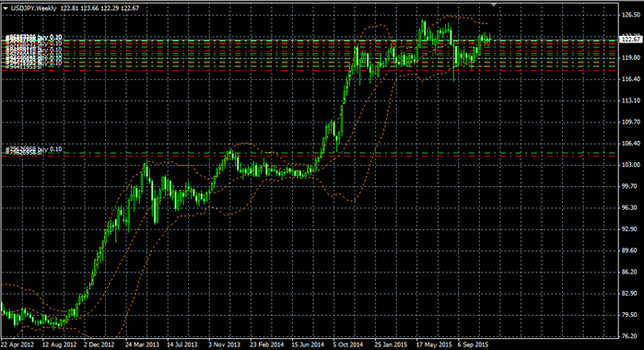
Task: Click the 3 Nov 2013 date label
Action: pos(224,344)
